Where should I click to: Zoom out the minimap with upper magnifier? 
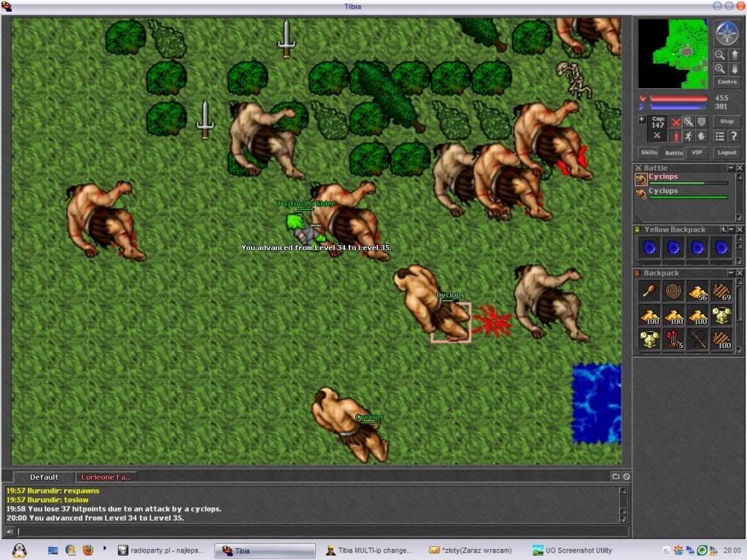720,55
